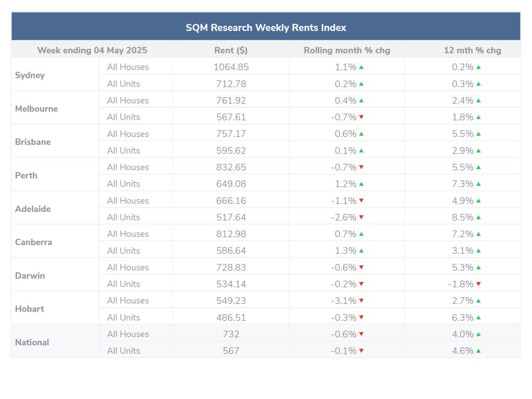Viewport: 532px width, 399px height.
Task: Select the Sydney city label
Action: click(x=30, y=75)
